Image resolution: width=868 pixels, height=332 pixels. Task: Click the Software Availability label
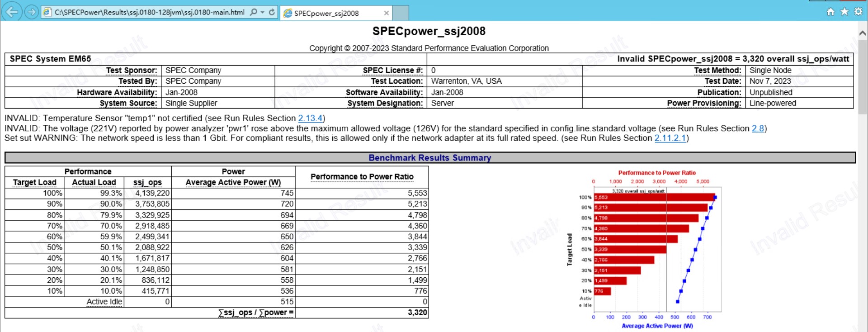click(x=384, y=92)
